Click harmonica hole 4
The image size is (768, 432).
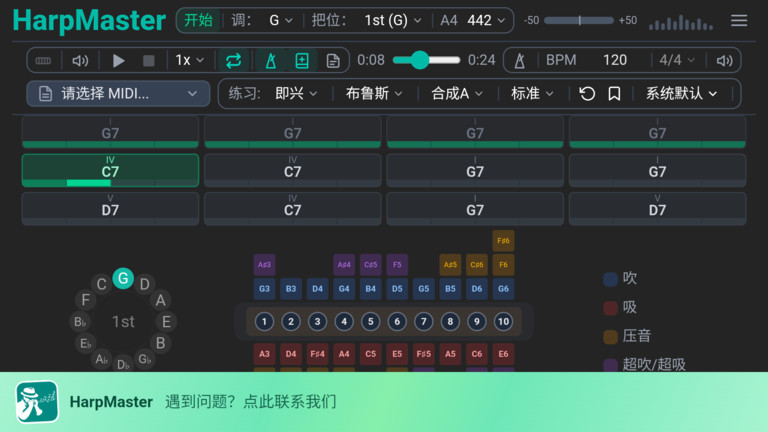344,322
